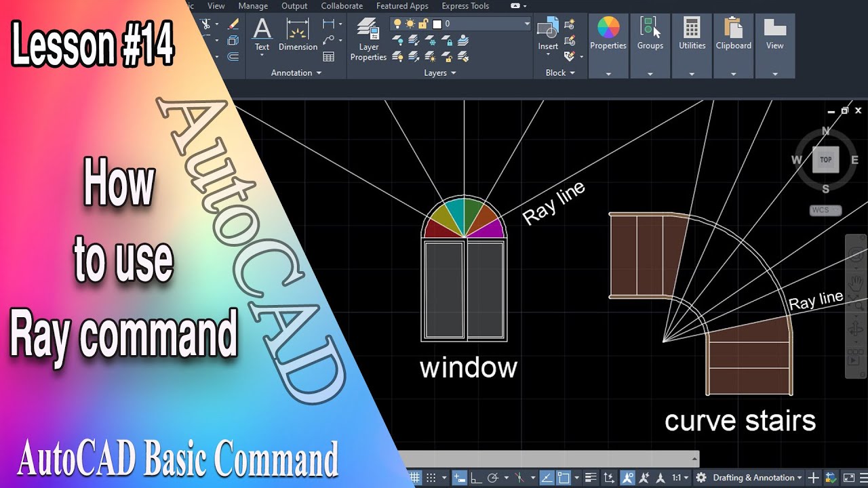
Task: Toggle ortho mode in status bar
Action: click(x=476, y=478)
